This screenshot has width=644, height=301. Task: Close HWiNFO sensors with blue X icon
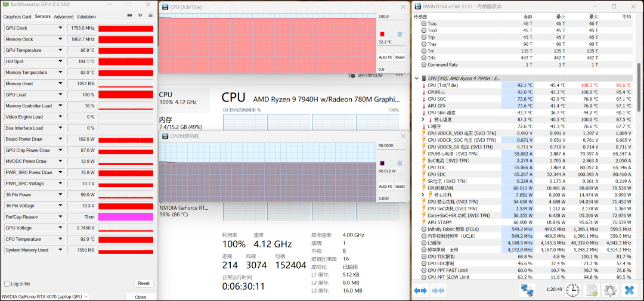click(629, 290)
